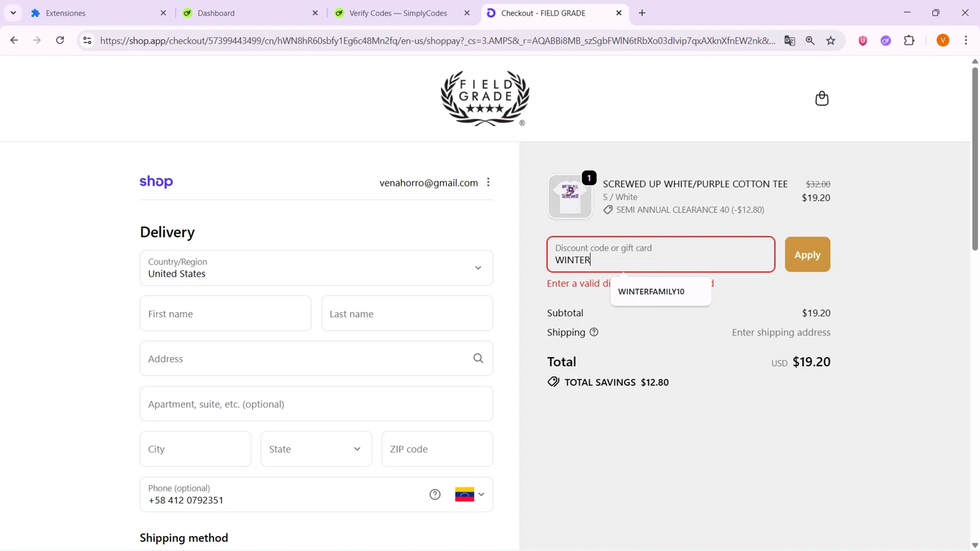Open the Extensions puzzle icon
This screenshot has width=980, height=551.
(x=909, y=40)
